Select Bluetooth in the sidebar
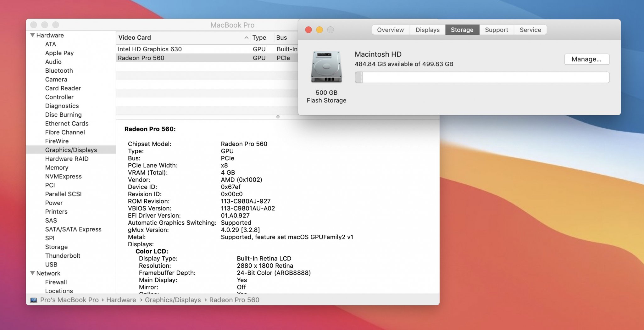644x330 pixels. [x=59, y=70]
